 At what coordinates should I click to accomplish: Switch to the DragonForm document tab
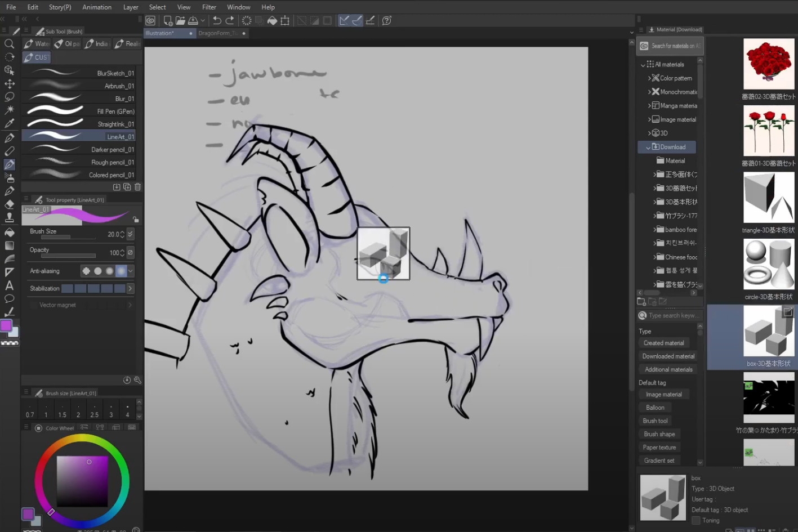[x=218, y=33]
